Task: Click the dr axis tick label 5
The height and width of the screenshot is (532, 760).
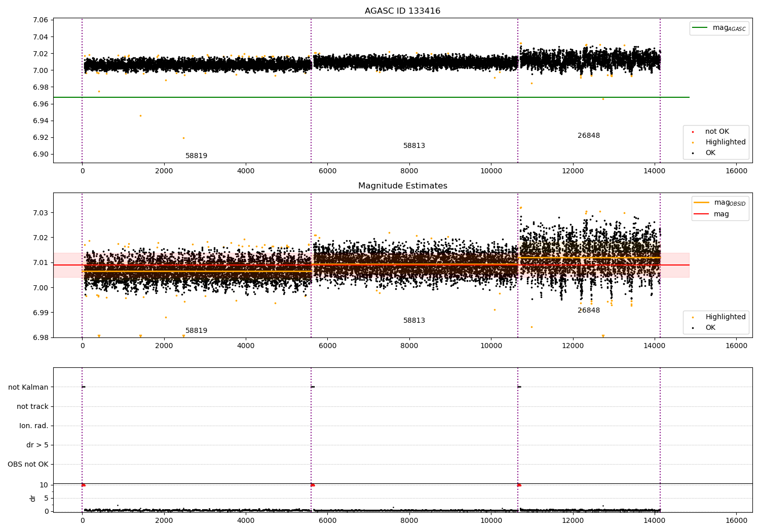Action: [46, 498]
